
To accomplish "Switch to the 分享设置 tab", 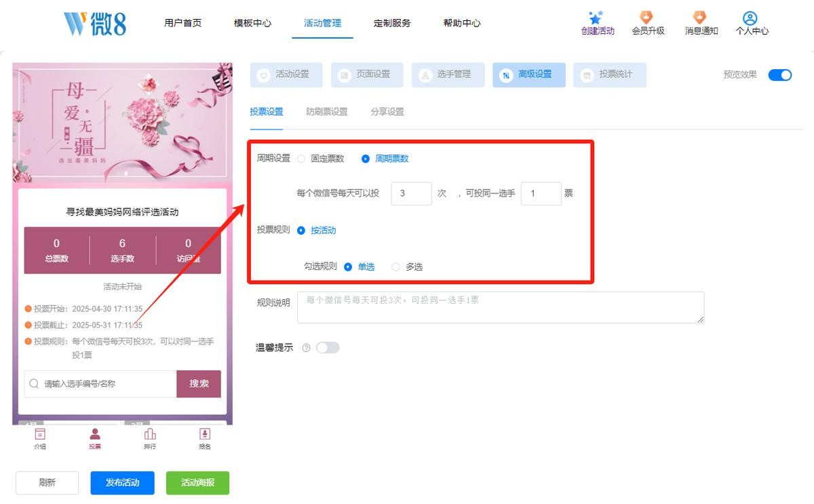I will pos(387,112).
